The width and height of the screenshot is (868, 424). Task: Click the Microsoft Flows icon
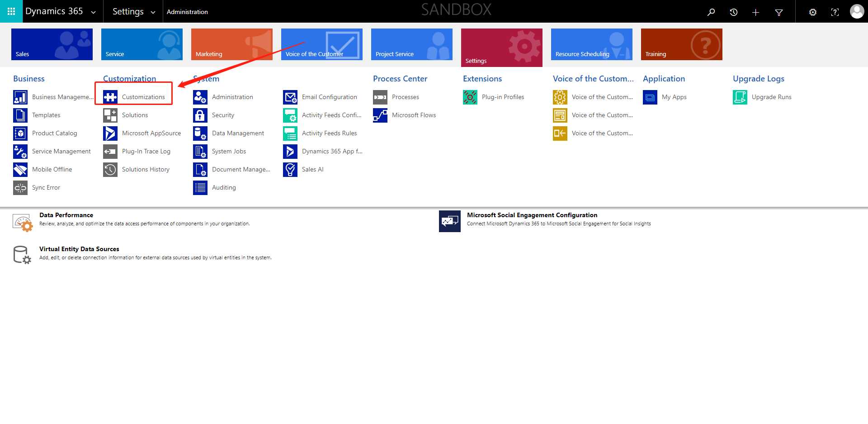tap(380, 115)
